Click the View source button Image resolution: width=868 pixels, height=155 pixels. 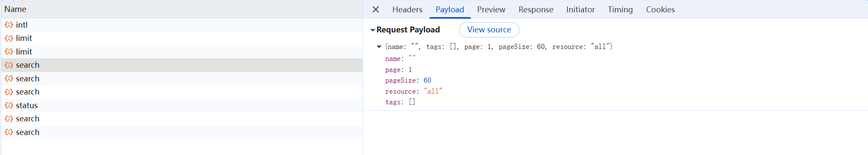(x=489, y=30)
